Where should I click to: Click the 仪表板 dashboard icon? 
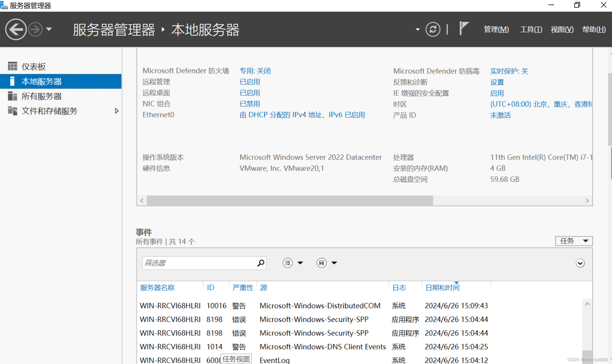point(12,66)
